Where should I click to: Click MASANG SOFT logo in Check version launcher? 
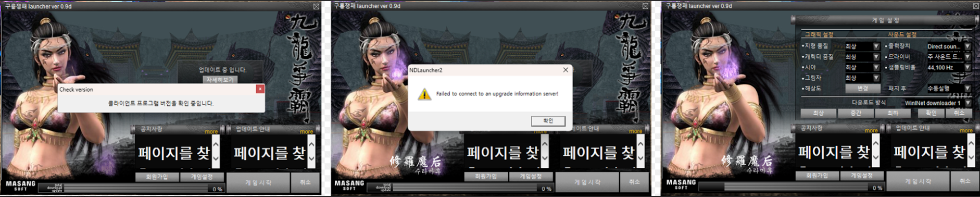tap(20, 186)
